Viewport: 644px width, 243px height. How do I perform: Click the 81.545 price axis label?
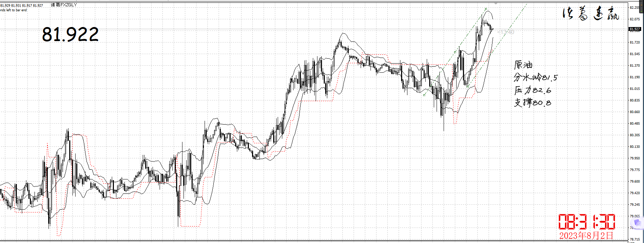(635, 54)
